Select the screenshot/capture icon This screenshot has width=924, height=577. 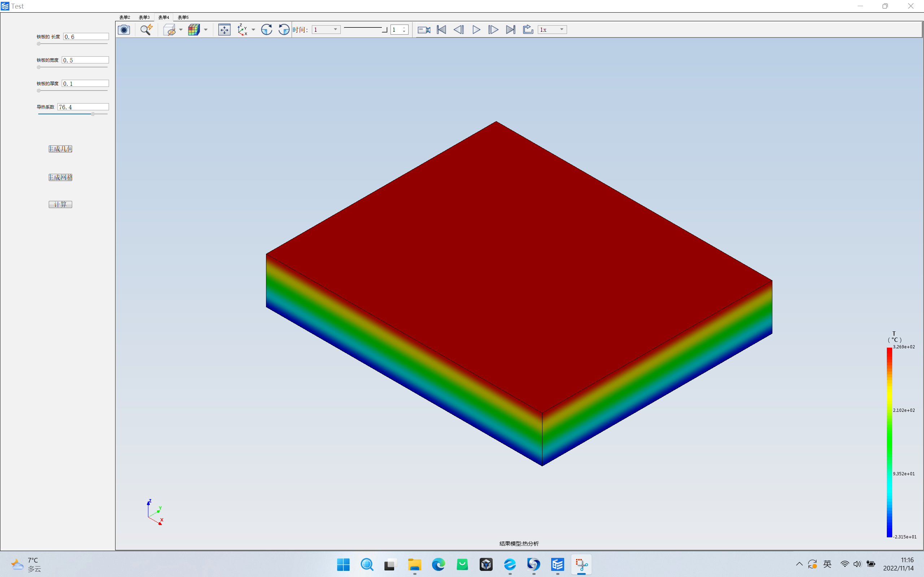coord(125,29)
